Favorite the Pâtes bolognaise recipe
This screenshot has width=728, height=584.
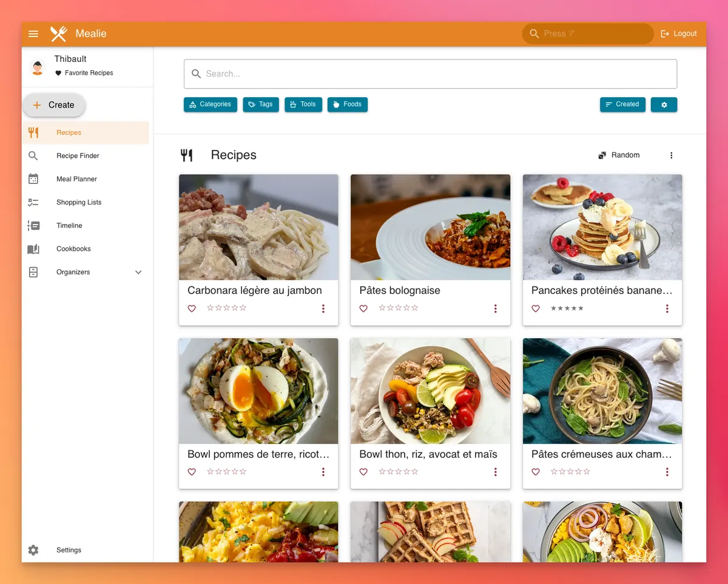pyautogui.click(x=363, y=308)
